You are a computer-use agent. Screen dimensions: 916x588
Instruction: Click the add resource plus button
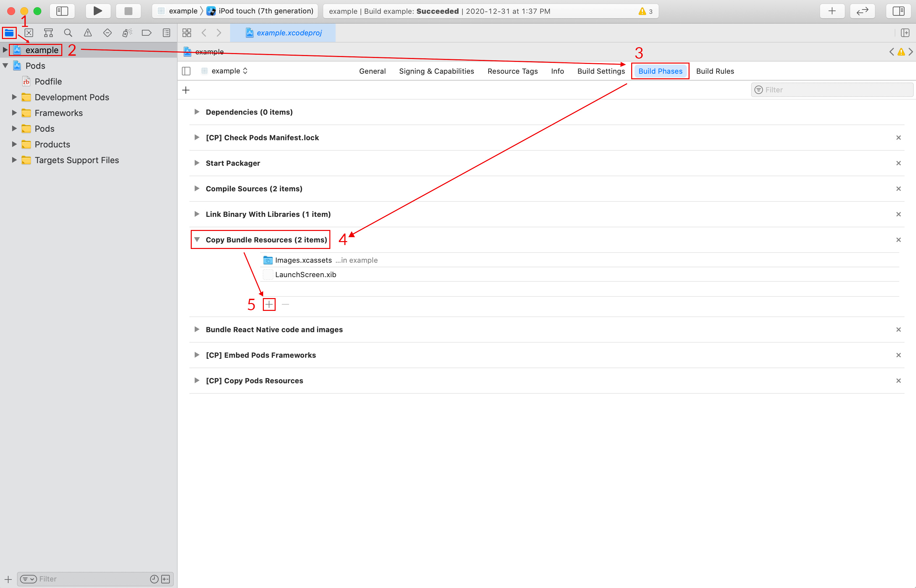tap(269, 304)
